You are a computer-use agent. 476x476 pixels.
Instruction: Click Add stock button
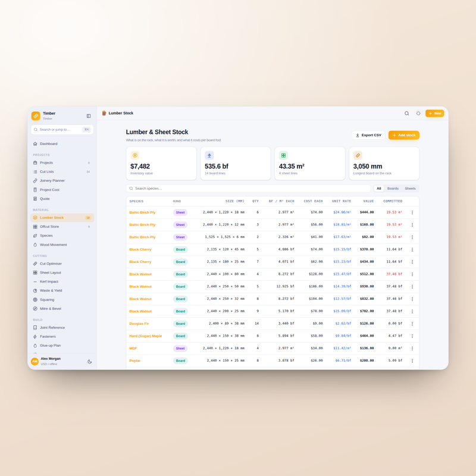[404, 135]
